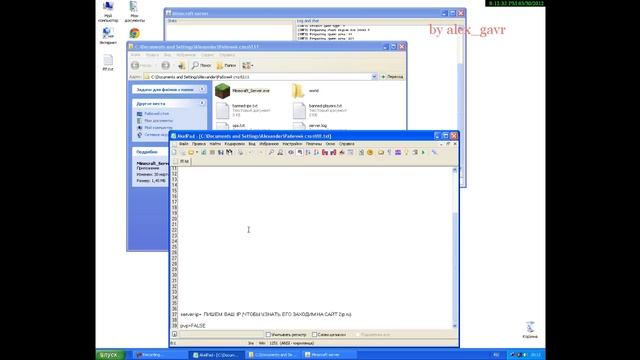This screenshot has height=360, width=640.
Task: Open the Кодировки menu in AkelPad
Action: [235, 144]
